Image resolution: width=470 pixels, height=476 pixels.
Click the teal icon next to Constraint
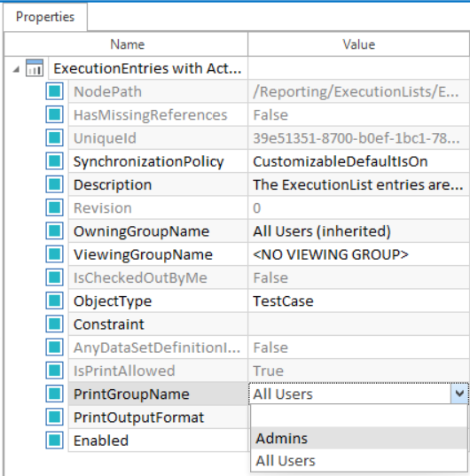click(55, 324)
